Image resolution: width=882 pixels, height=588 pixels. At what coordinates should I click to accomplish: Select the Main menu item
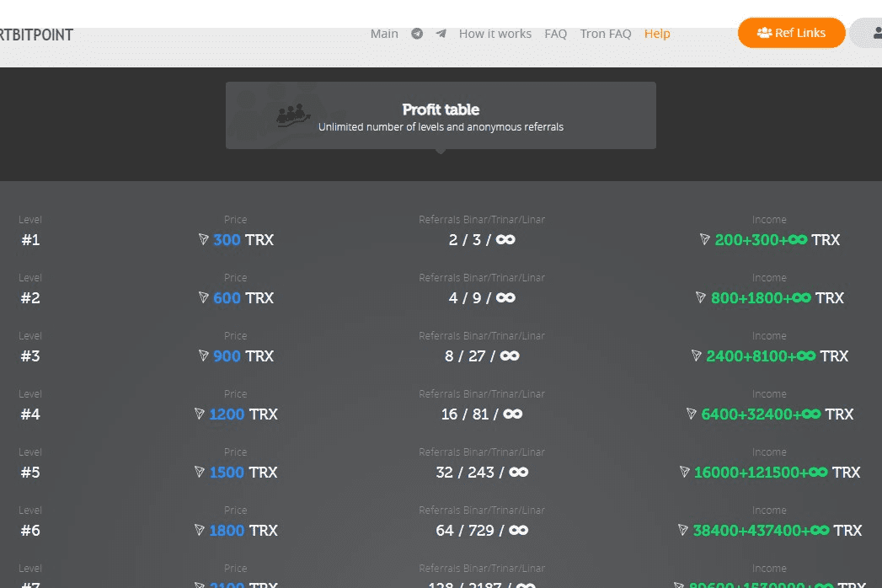point(384,34)
